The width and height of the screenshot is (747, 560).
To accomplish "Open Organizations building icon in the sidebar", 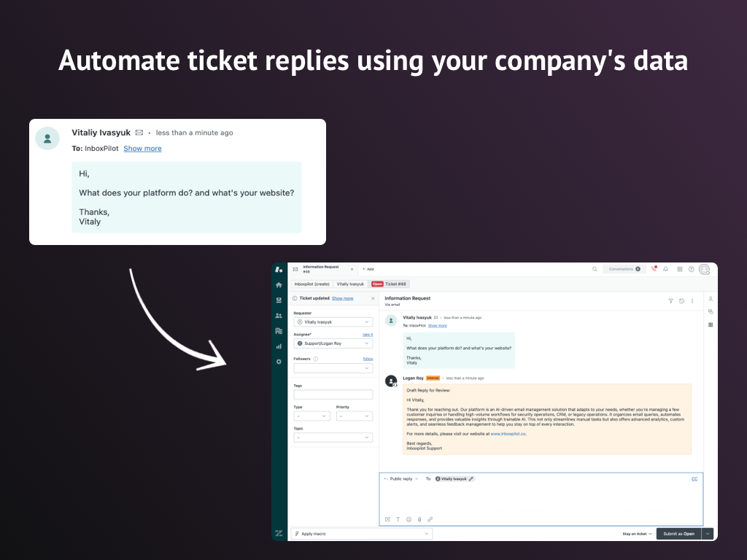I will 279,331.
